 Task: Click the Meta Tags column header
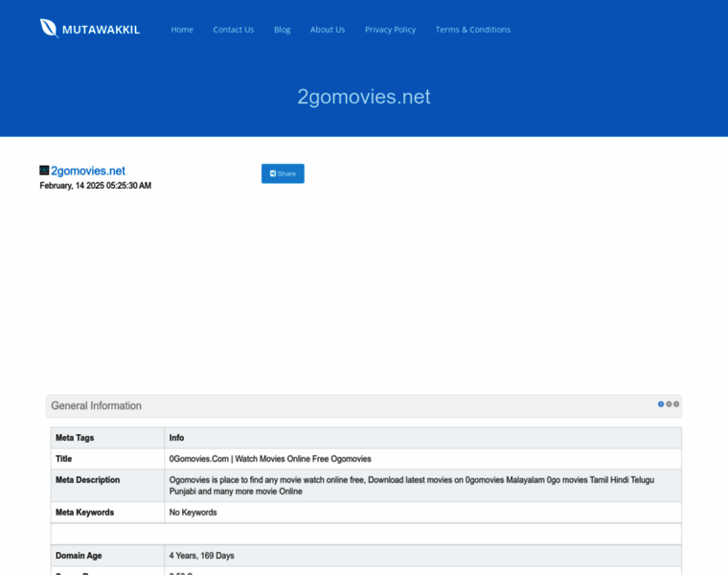[75, 438]
